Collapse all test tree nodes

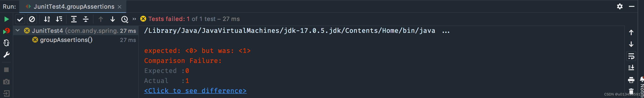pyautogui.click(x=86, y=19)
